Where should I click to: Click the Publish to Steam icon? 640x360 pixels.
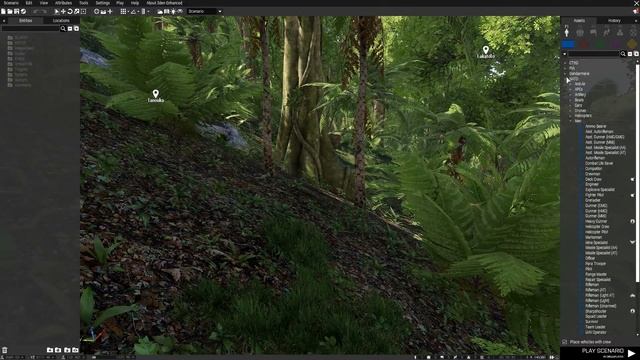point(23,11)
